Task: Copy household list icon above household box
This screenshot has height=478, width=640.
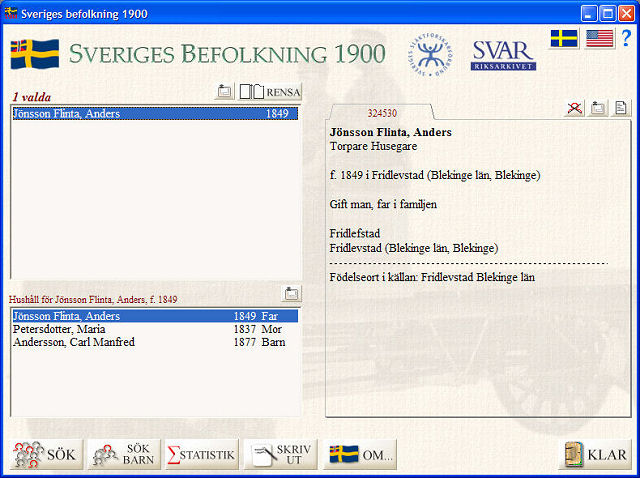Action: tap(291, 293)
